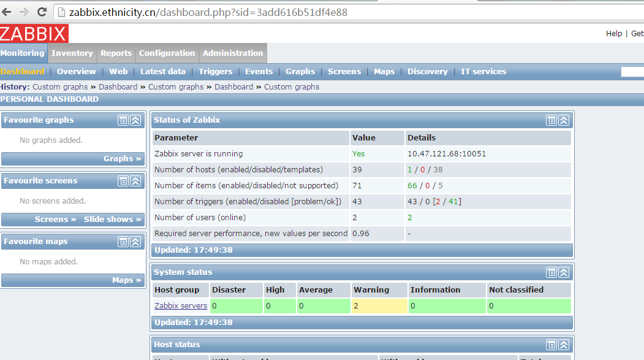Click the Slide shows » link
644x360 pixels.
(112, 220)
